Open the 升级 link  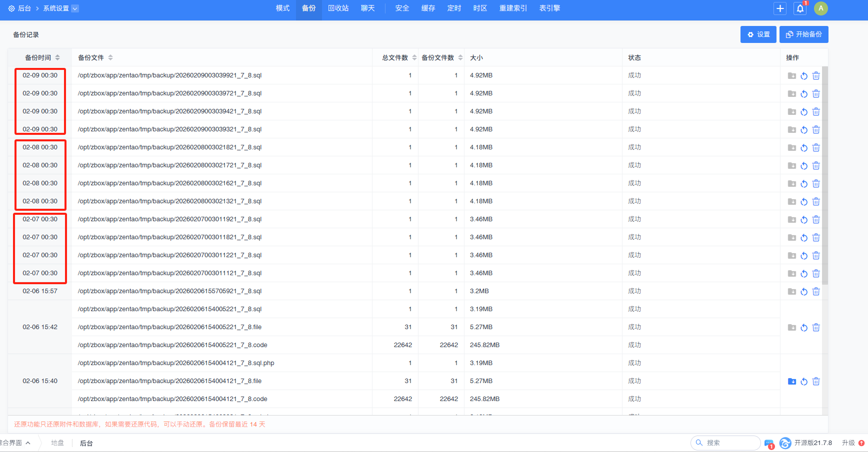848,443
